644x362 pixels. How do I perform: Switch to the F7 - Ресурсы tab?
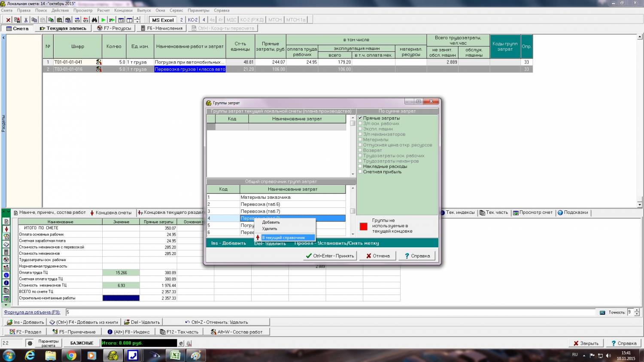[114, 28]
